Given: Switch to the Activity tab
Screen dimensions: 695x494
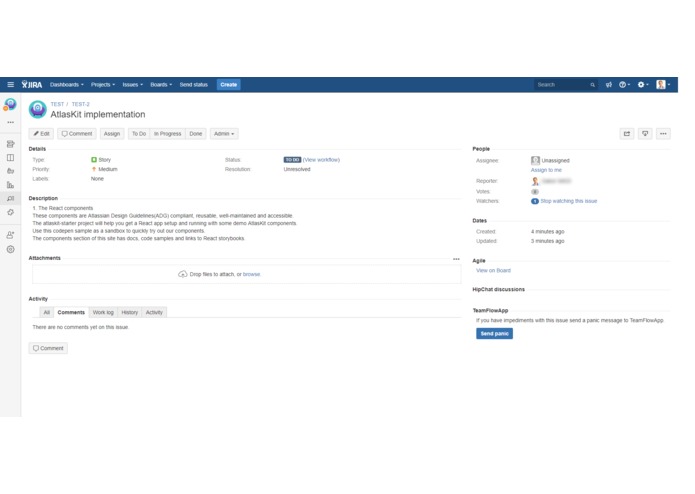Looking at the screenshot, I should point(154,312).
